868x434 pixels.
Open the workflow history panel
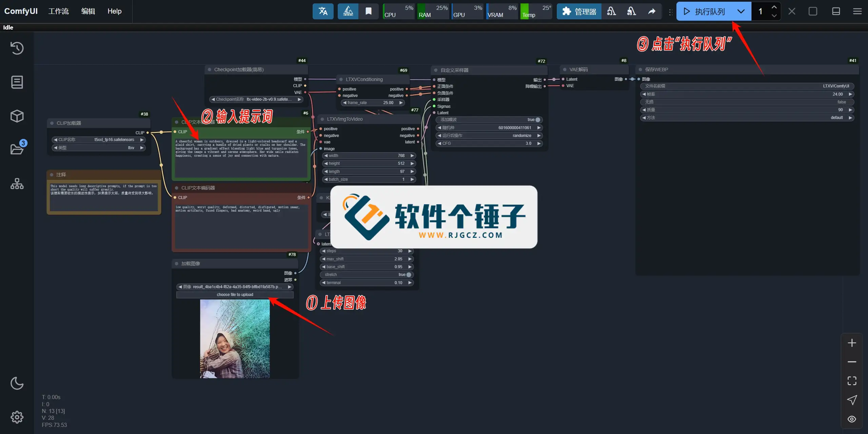tap(17, 48)
